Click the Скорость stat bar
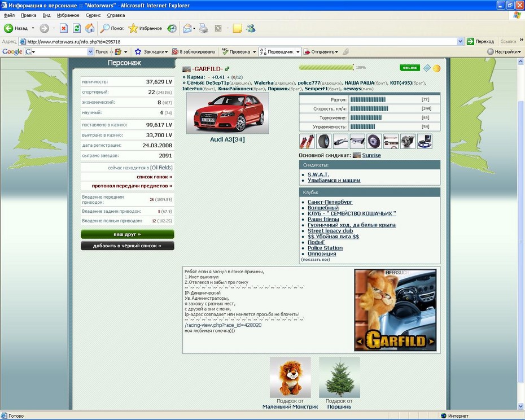This screenshot has width=525, height=420. [x=369, y=108]
